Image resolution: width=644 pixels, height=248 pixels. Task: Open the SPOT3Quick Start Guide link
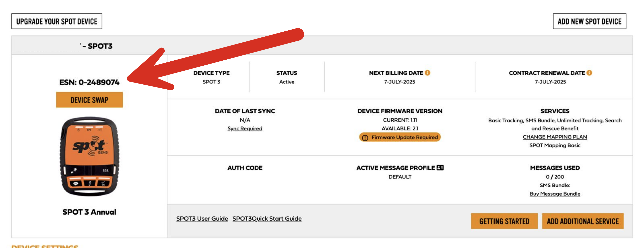coord(267,219)
